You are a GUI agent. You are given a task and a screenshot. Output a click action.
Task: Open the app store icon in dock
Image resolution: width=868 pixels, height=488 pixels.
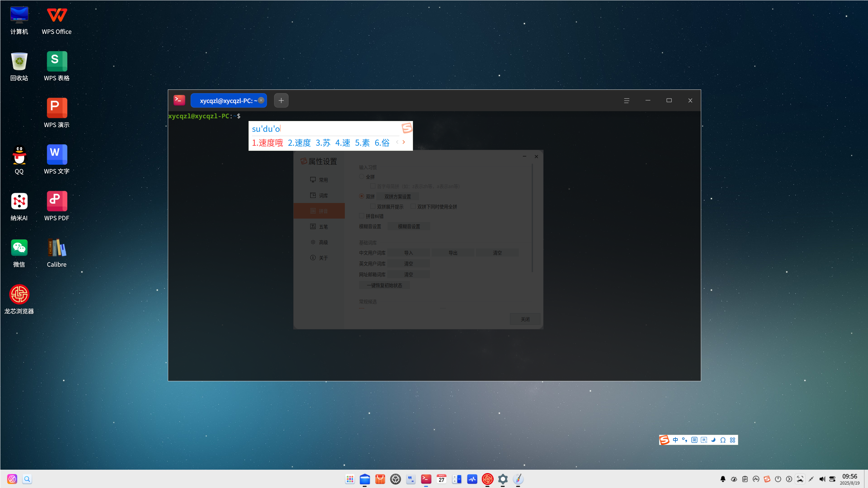tap(380, 479)
